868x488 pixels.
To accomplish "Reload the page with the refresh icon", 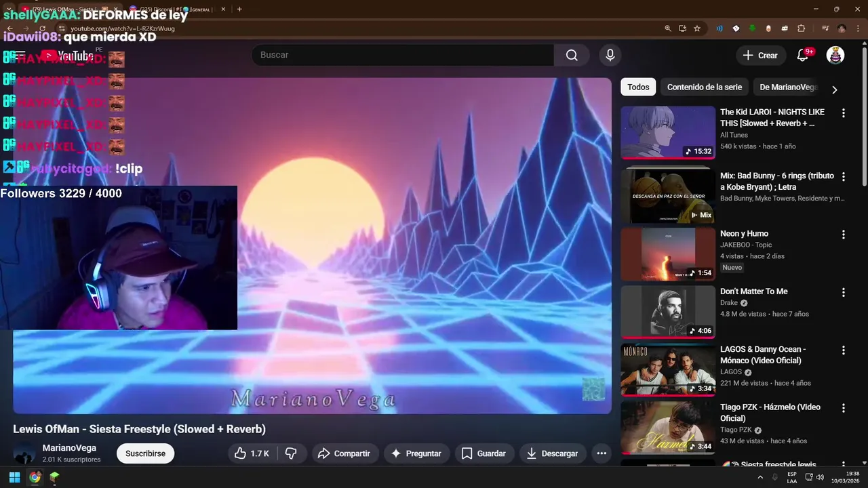I will [x=43, y=28].
